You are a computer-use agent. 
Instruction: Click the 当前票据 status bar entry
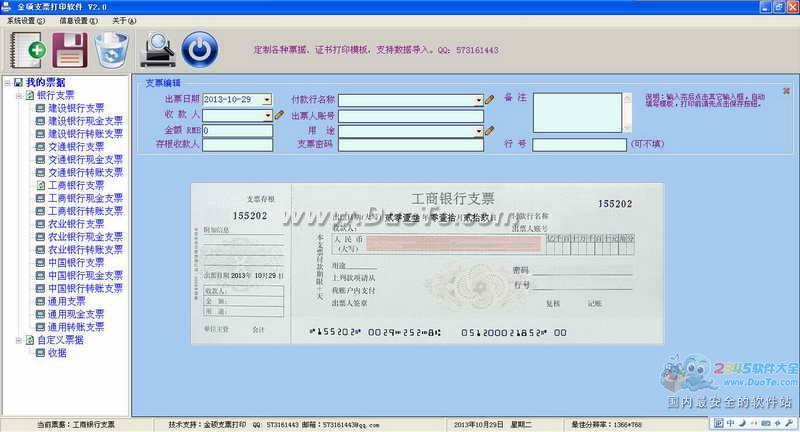[76, 424]
